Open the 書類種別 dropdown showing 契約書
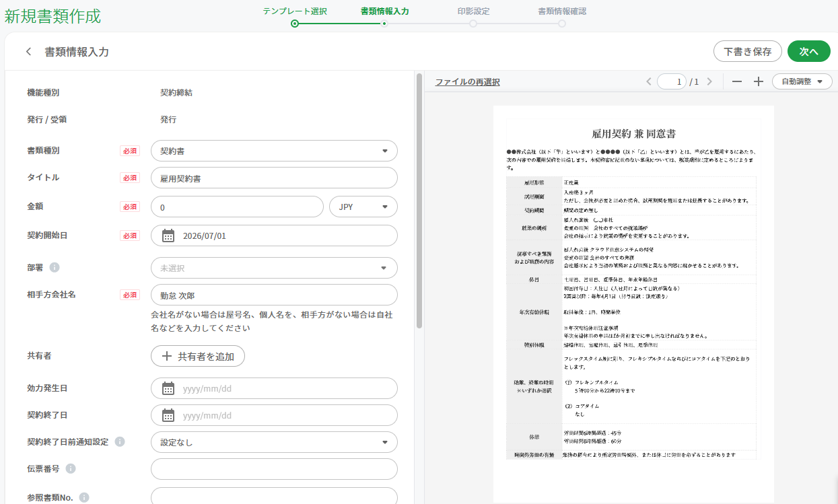This screenshot has height=504, width=838. [x=274, y=151]
